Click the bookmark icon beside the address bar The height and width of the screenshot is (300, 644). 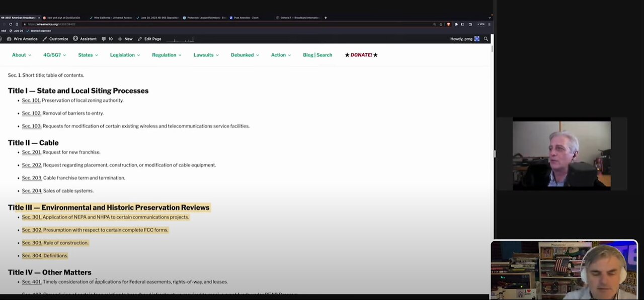point(17,24)
